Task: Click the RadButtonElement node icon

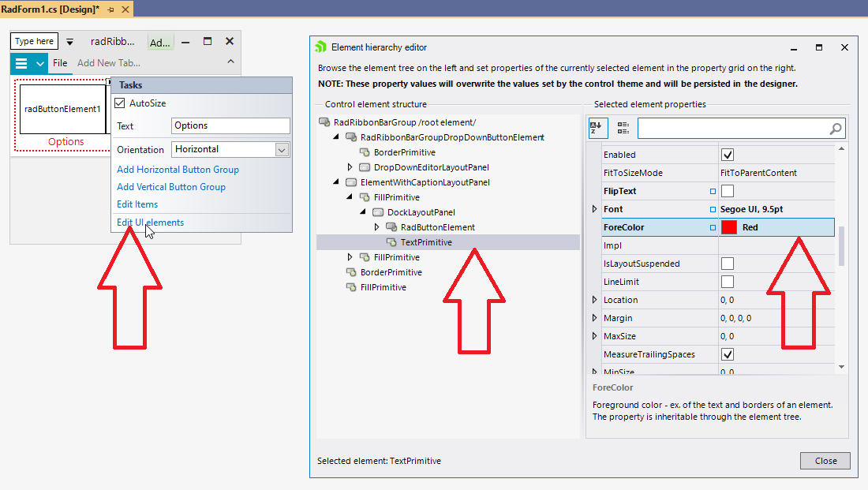Action: 391,227
